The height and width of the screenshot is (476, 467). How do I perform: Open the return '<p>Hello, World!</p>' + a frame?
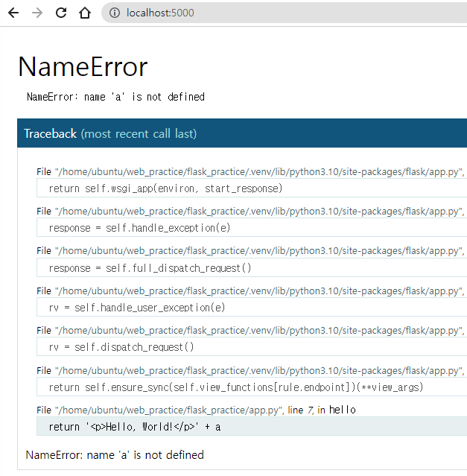click(x=252, y=427)
